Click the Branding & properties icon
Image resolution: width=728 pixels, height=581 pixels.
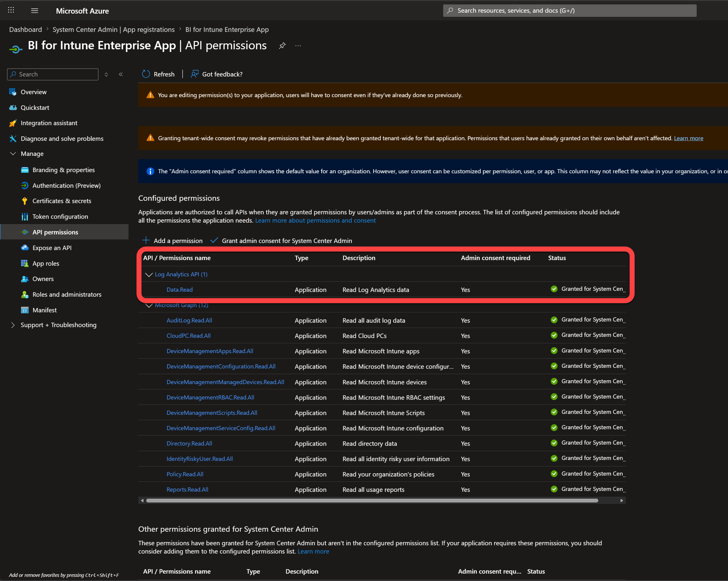click(x=25, y=170)
